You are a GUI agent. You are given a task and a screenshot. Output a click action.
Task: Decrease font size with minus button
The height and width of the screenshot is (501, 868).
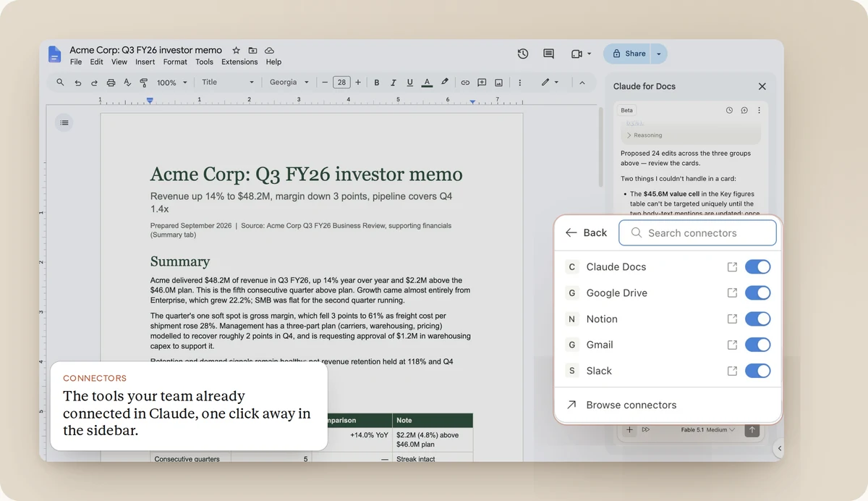click(325, 83)
